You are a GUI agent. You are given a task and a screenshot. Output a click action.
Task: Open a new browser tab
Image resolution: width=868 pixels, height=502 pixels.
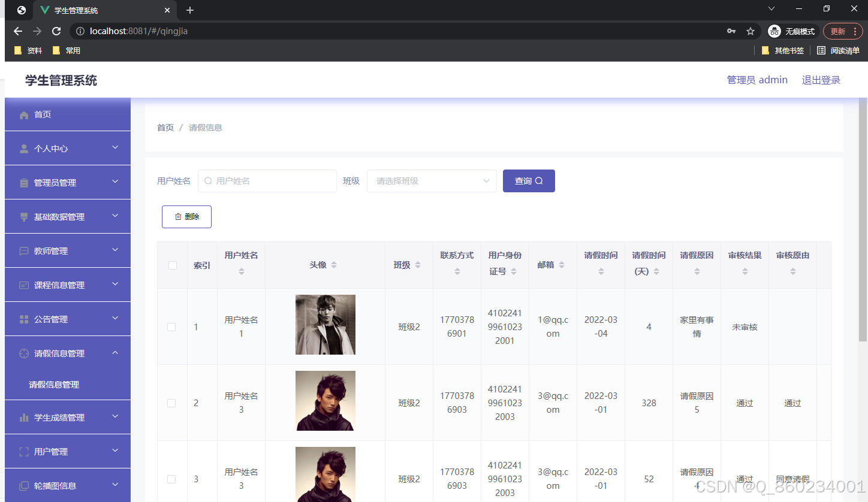coord(190,10)
